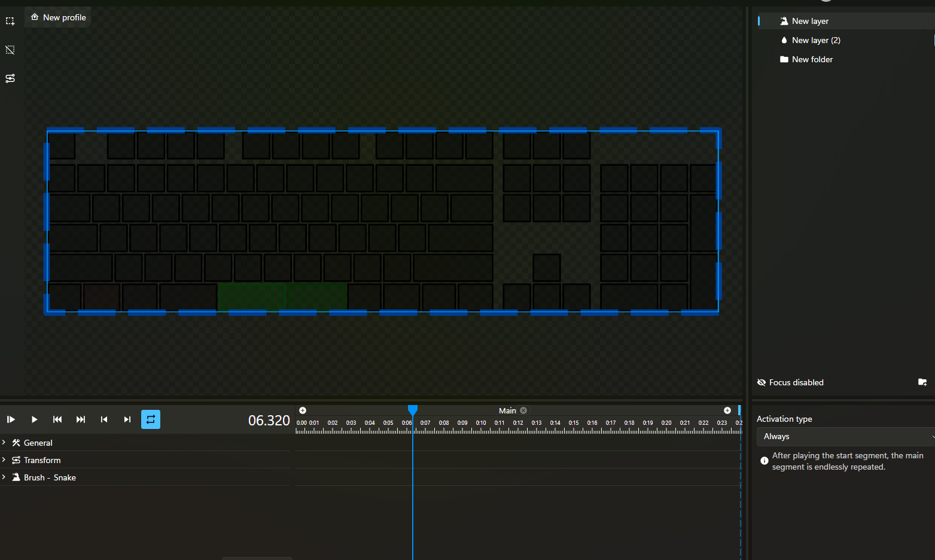This screenshot has width=935, height=560.
Task: Expand the General properties group
Action: (x=4, y=443)
